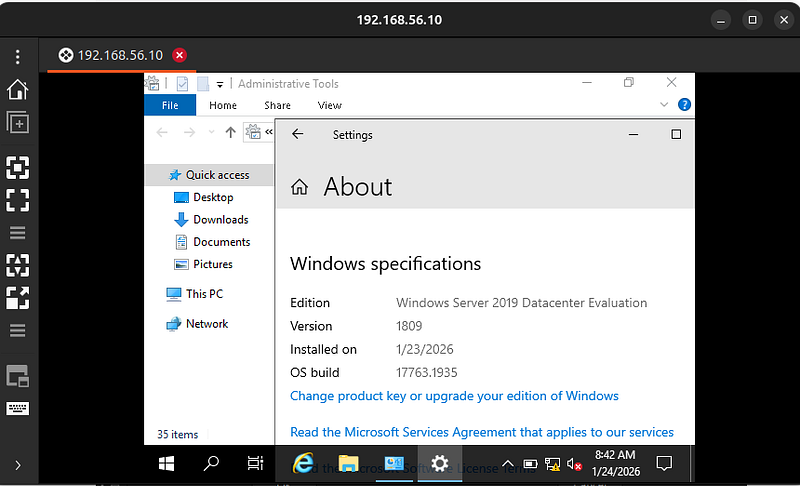Add a new connection in the sidebar
The width and height of the screenshot is (800, 486).
pos(18,122)
